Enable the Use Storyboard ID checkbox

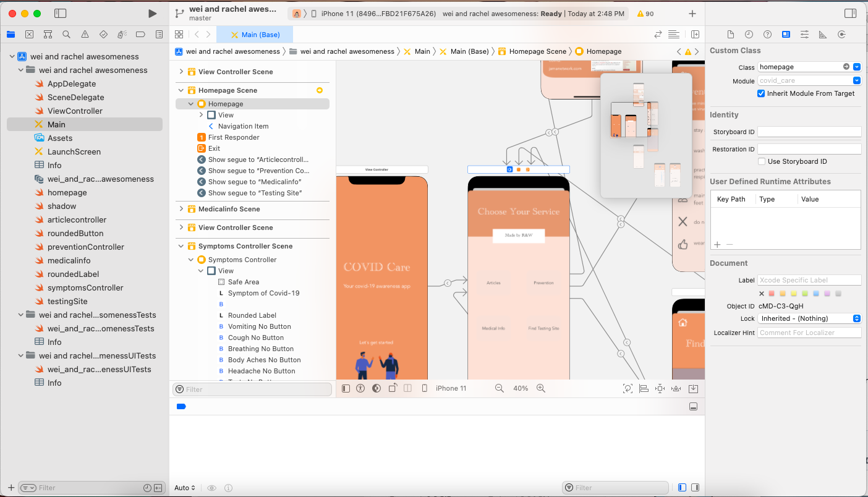click(762, 161)
